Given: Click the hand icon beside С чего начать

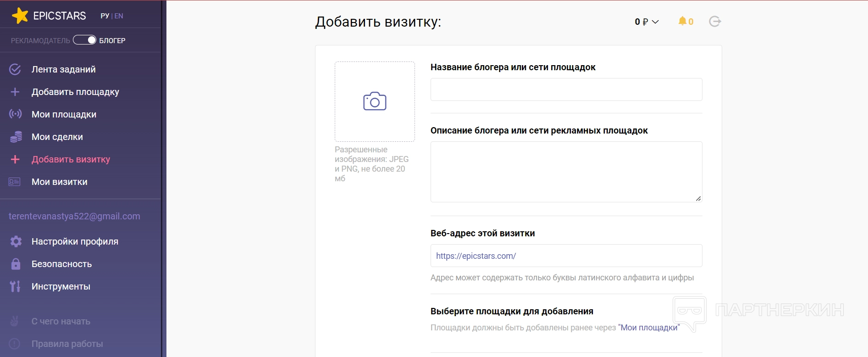Looking at the screenshot, I should [15, 321].
